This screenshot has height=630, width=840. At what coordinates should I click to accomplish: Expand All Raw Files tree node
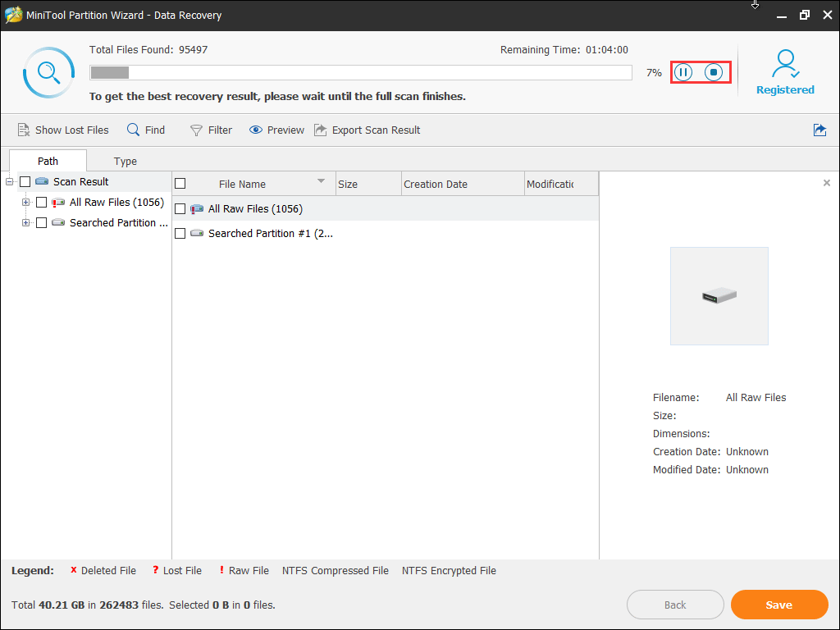(26, 203)
